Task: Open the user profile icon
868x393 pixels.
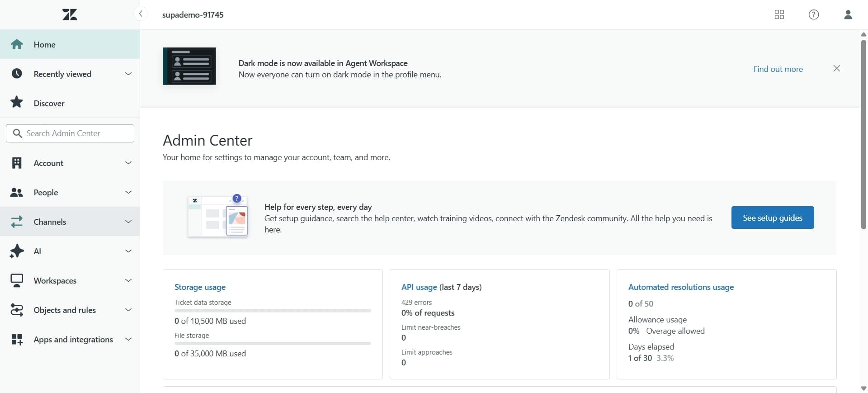Action: [848, 14]
